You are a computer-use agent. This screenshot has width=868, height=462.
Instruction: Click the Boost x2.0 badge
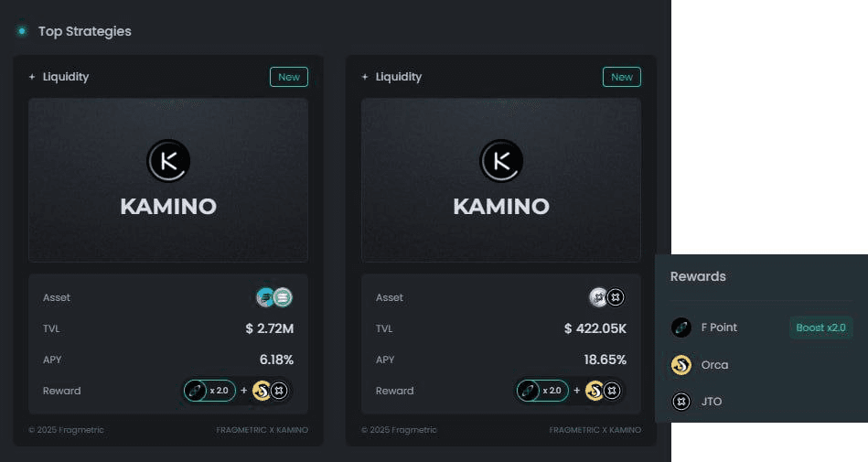[821, 328]
